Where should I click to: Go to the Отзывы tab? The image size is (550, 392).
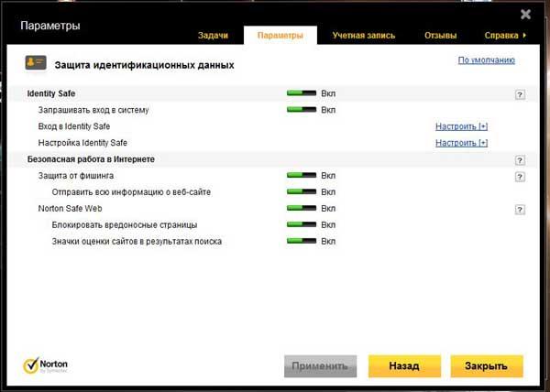441,36
